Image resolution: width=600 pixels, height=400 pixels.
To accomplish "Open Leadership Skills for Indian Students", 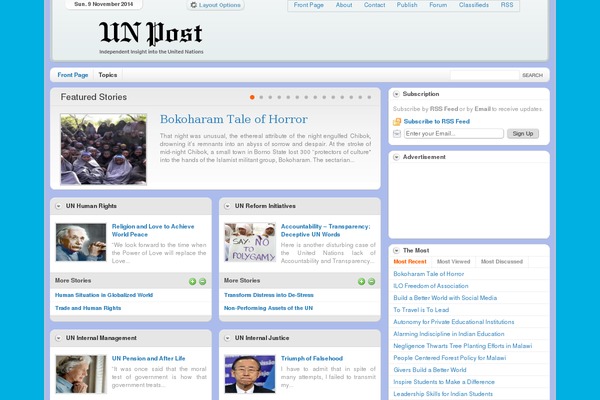I will pos(443,394).
